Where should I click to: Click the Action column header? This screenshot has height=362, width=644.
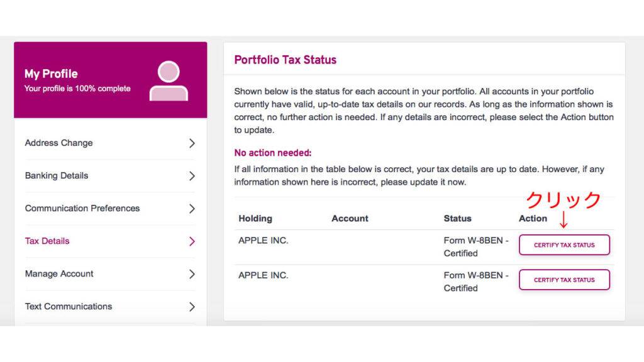(533, 219)
